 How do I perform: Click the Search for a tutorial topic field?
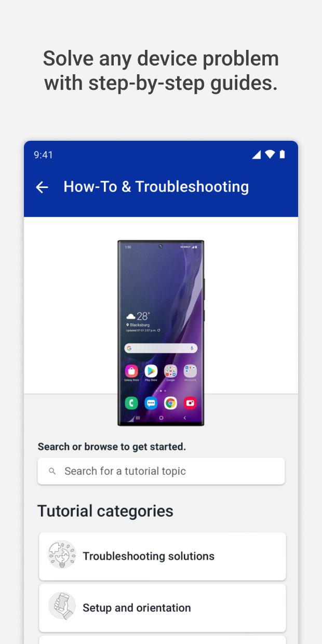point(161,471)
